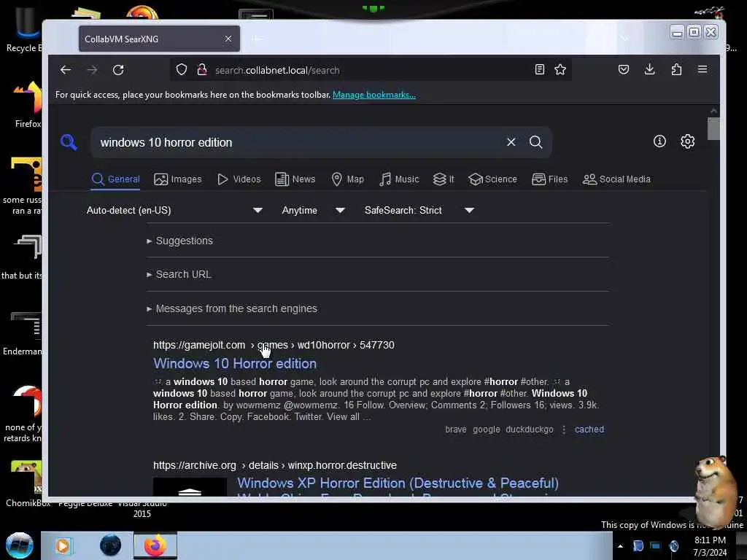Viewport: 747px width, 560px height.
Task: Clear the search query with X
Action: click(511, 142)
